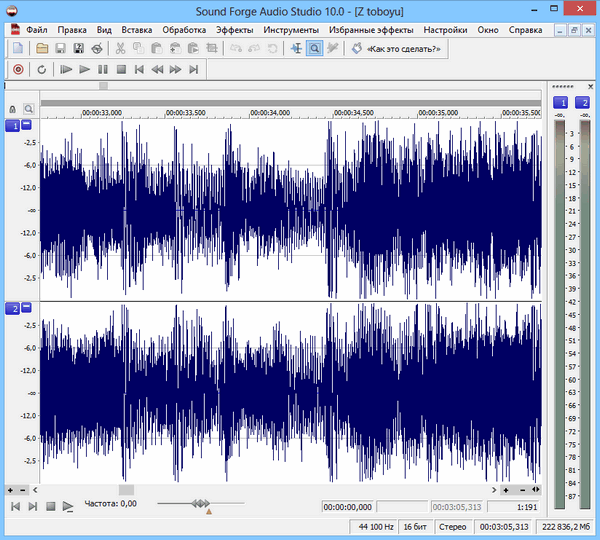The height and width of the screenshot is (540, 600).
Task: Select the Magnify zoom tool
Action: click(x=314, y=48)
